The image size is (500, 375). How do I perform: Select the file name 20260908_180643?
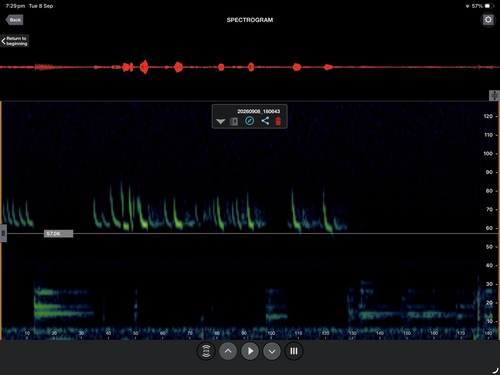(259, 111)
